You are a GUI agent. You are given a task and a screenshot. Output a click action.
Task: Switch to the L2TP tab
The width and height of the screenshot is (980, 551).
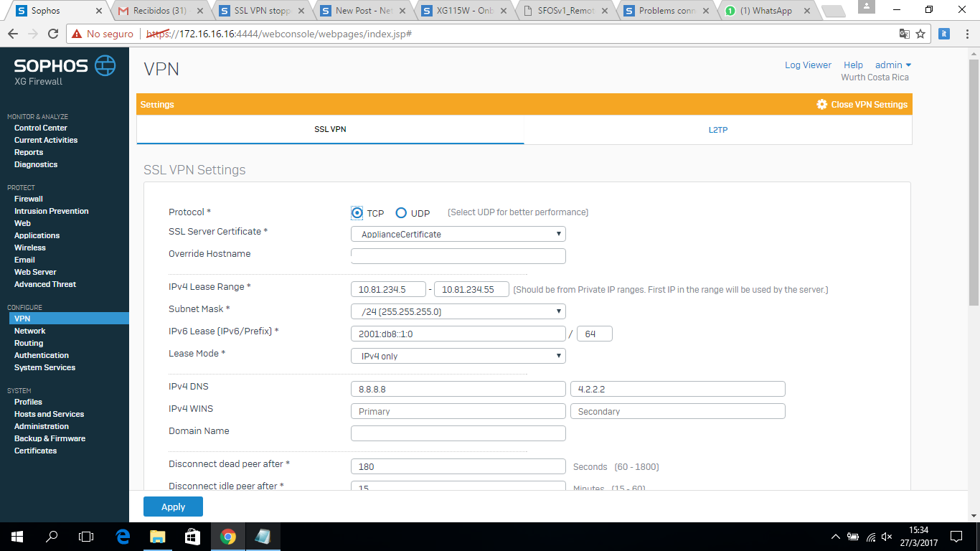click(718, 130)
